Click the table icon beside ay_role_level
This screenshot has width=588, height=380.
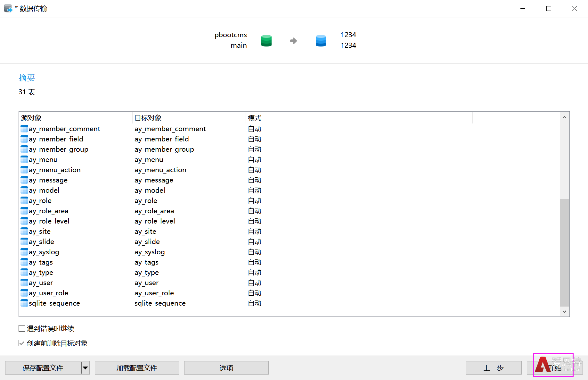click(x=24, y=221)
